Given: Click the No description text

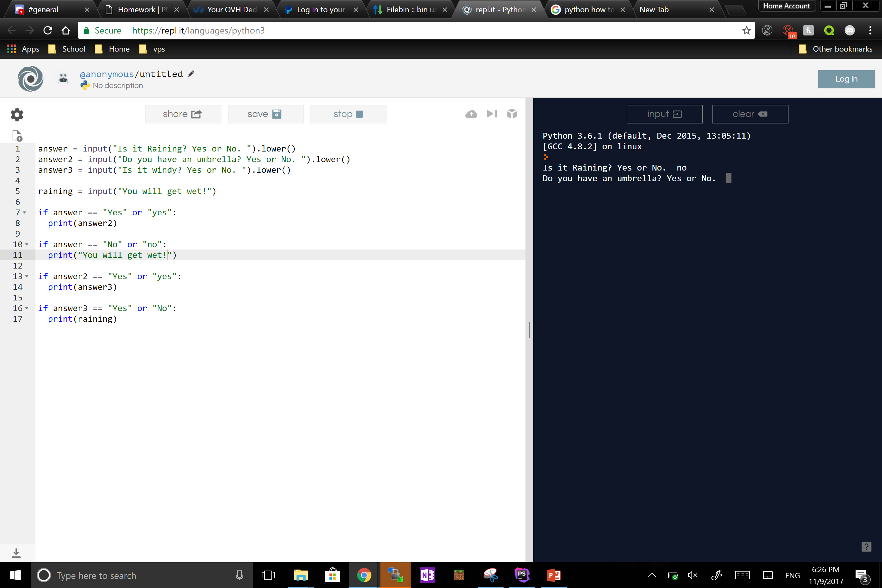Looking at the screenshot, I should pyautogui.click(x=118, y=85).
